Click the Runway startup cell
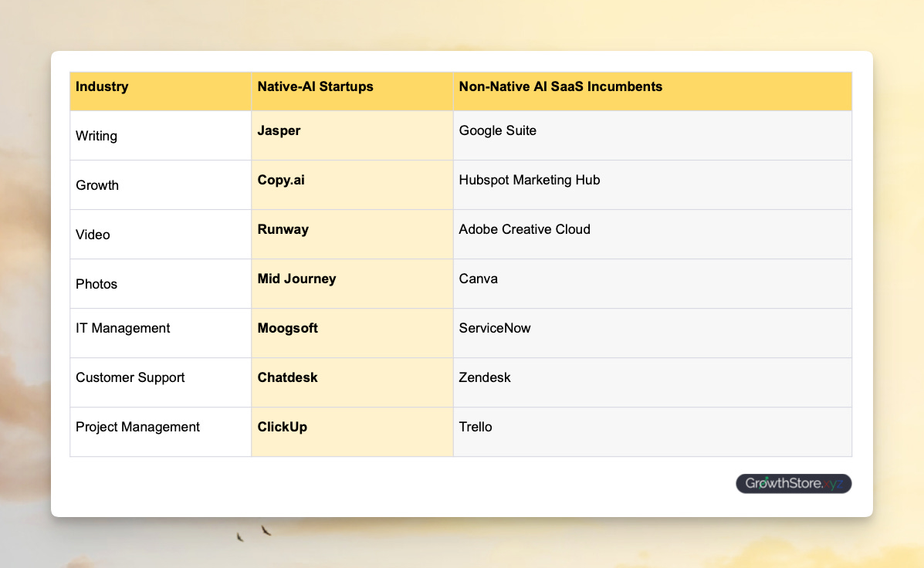This screenshot has width=924, height=568. [352, 235]
